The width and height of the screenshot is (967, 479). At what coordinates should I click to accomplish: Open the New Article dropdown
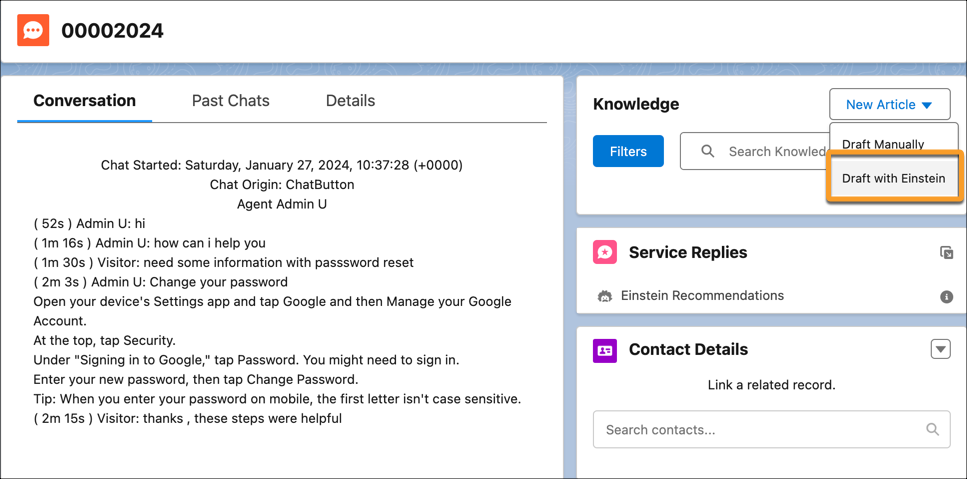point(889,104)
